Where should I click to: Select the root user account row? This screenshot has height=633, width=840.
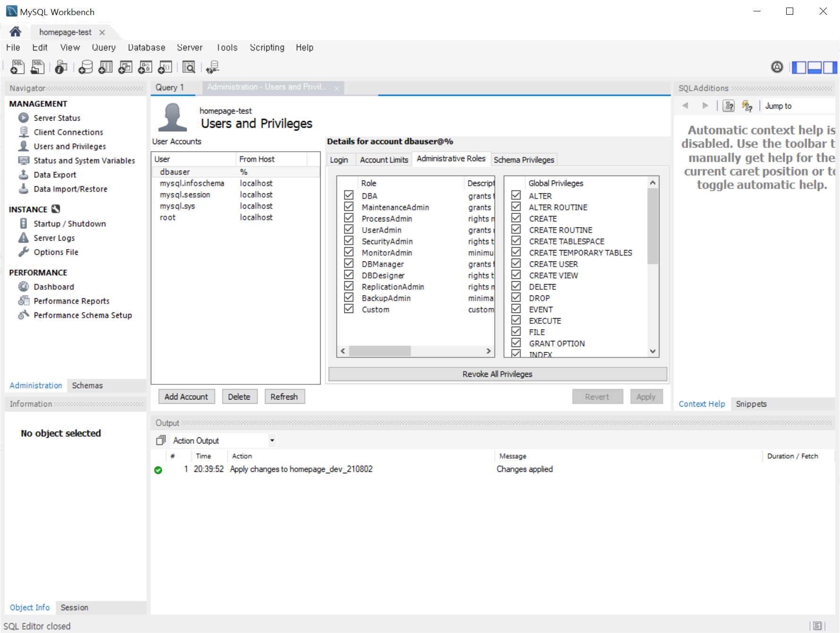(x=236, y=217)
